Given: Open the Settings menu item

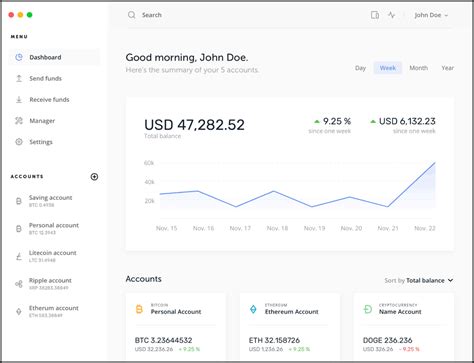Looking at the screenshot, I should point(41,142).
